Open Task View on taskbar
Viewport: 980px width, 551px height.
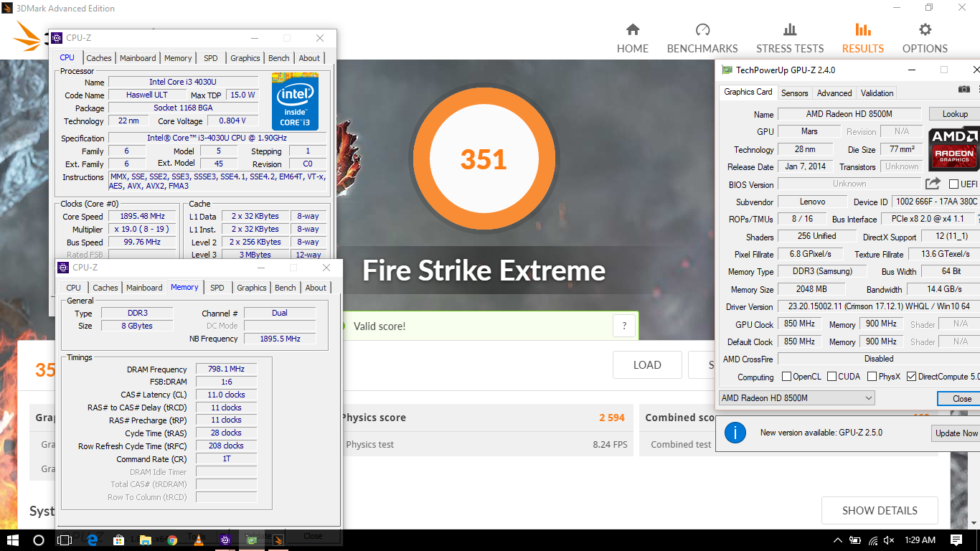coord(65,540)
